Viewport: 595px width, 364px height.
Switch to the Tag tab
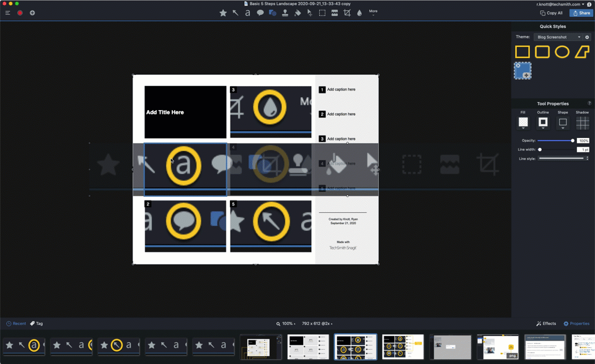[37, 323]
